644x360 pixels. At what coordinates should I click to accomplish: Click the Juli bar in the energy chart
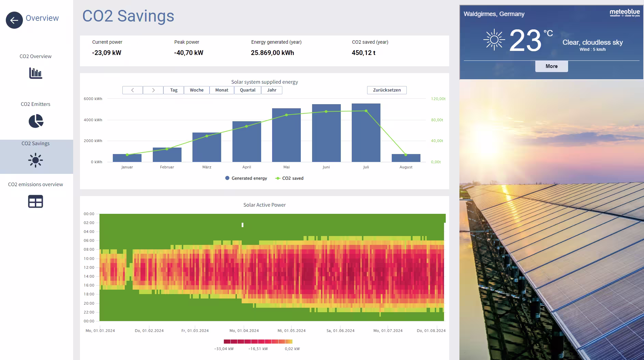[x=366, y=133]
